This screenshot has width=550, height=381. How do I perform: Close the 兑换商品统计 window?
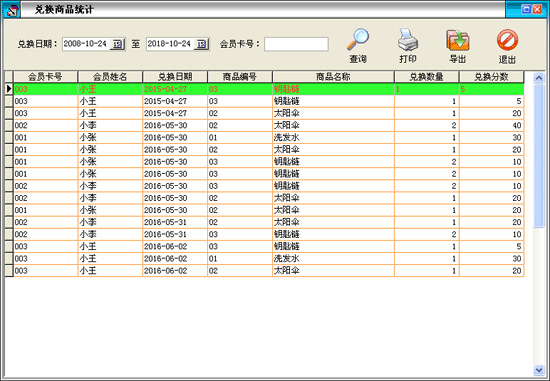pos(537,9)
